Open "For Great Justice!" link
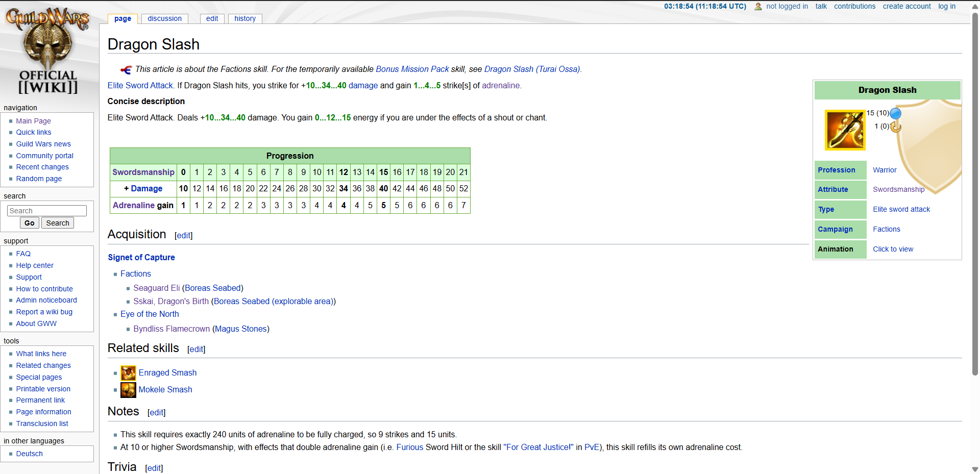The width and height of the screenshot is (980, 474). (538, 447)
